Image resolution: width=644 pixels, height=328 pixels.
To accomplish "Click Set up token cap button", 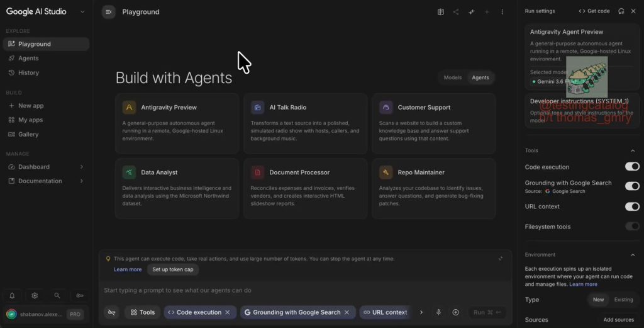I will tap(172, 269).
